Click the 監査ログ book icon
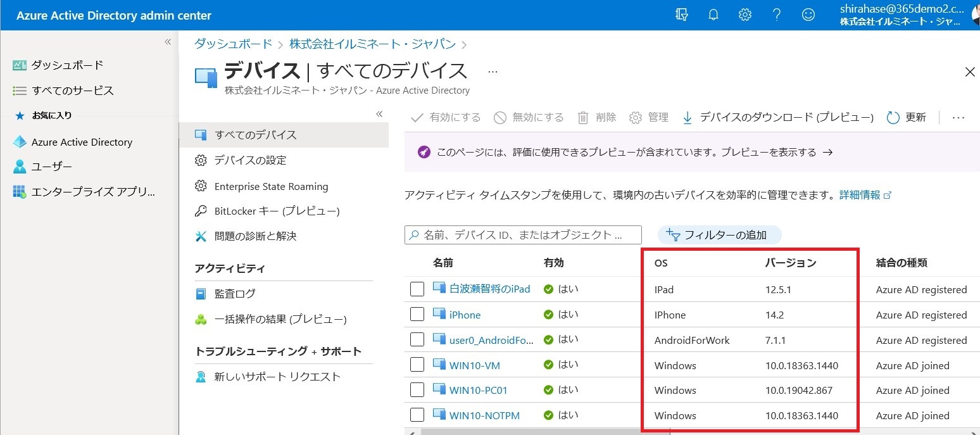Viewport: 980px width, 435px height. pos(201,294)
